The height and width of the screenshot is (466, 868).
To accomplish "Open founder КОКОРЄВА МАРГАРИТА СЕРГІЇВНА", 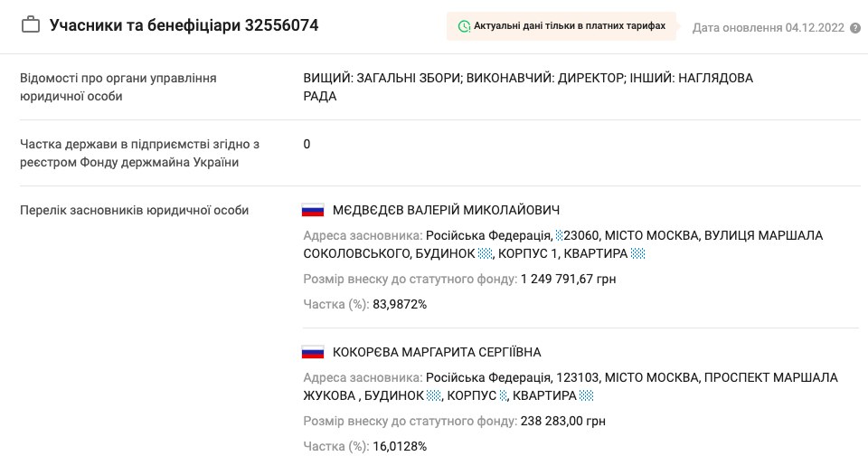I will click(437, 352).
